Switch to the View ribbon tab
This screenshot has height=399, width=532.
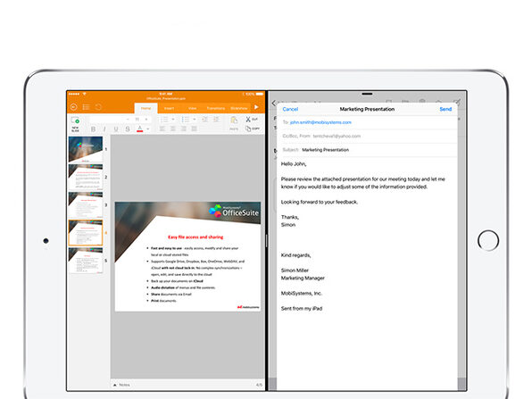pos(193,108)
